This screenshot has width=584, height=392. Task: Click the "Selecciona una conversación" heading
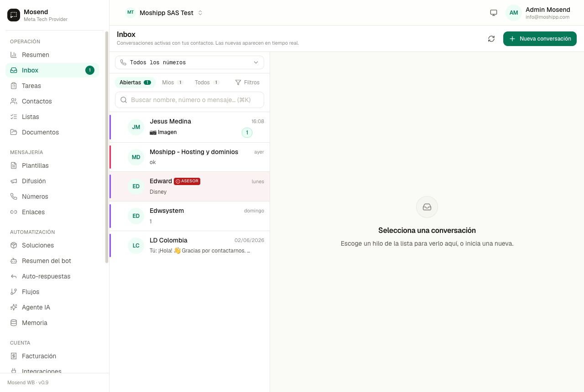[427, 230]
